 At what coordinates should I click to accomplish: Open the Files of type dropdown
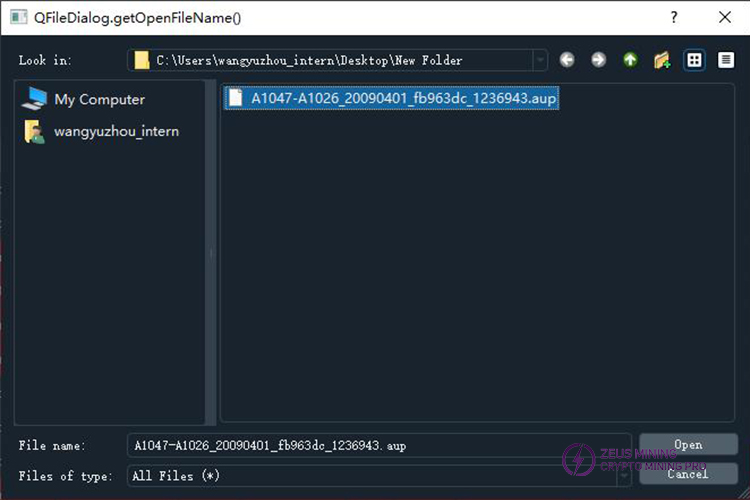click(623, 476)
